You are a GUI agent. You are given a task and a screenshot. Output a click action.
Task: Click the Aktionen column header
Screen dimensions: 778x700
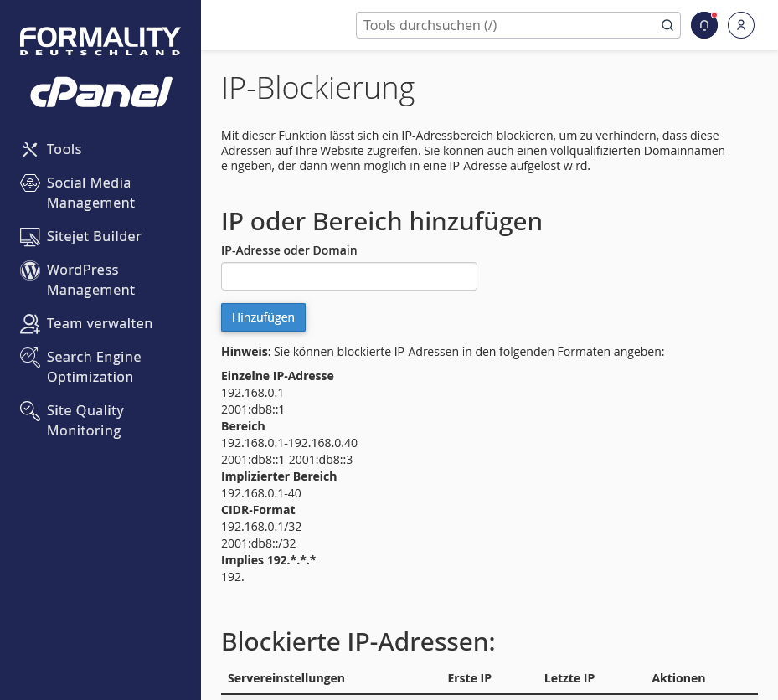678,678
